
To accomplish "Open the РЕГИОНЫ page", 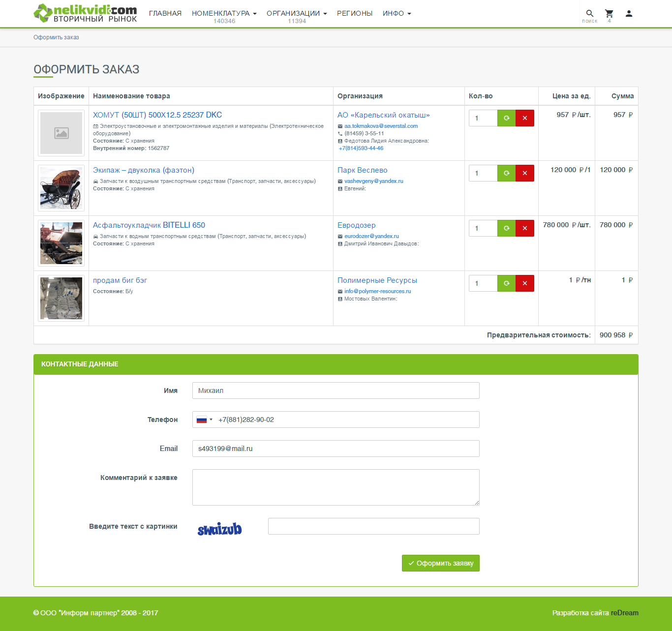I will (x=355, y=13).
